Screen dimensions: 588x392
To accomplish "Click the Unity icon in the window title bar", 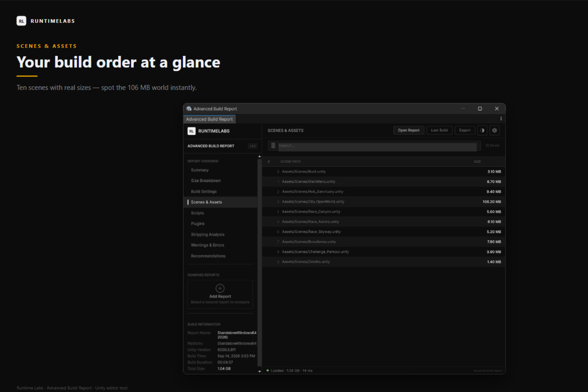I will pyautogui.click(x=189, y=109).
